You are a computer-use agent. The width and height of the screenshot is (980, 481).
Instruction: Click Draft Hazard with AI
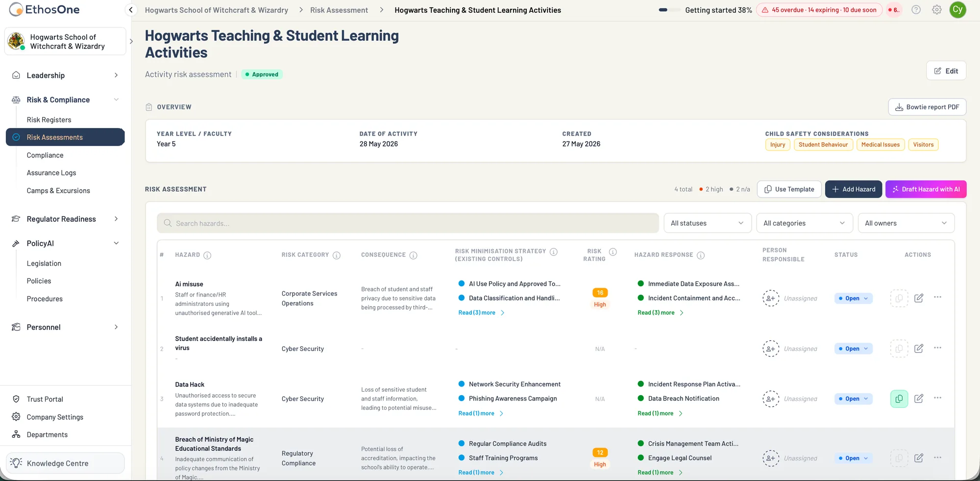926,189
